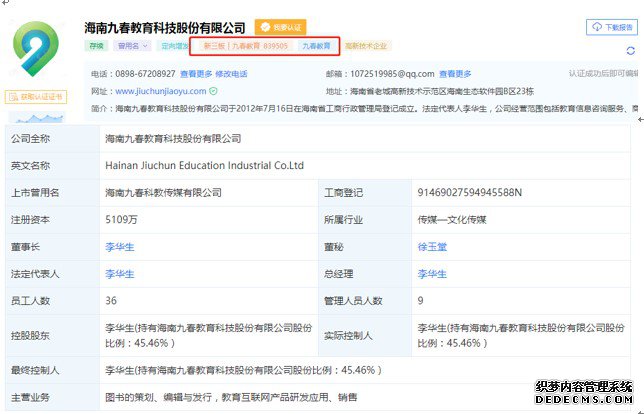Select the address text after 地址

[x=442, y=91]
